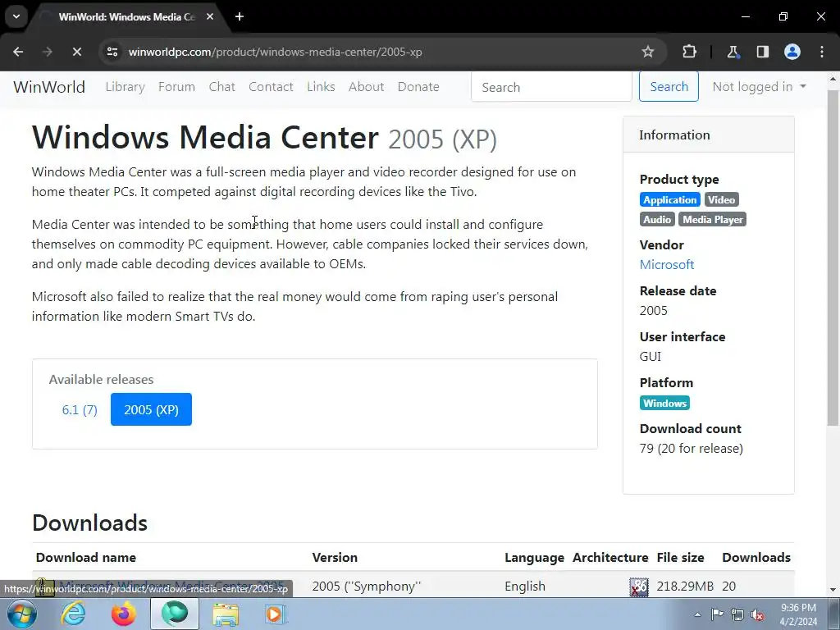Click the English language cell
Screen dimensions: 840x630
click(525, 587)
